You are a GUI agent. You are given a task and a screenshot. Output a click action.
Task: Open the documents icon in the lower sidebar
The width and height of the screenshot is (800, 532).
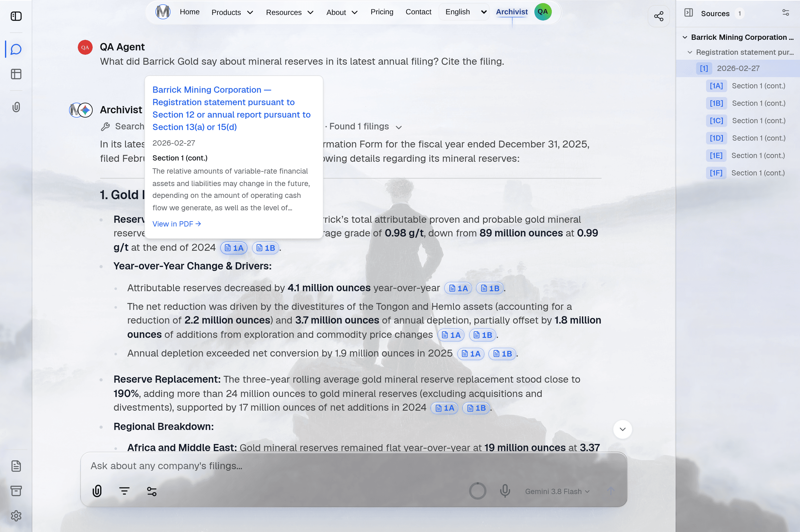(16, 466)
